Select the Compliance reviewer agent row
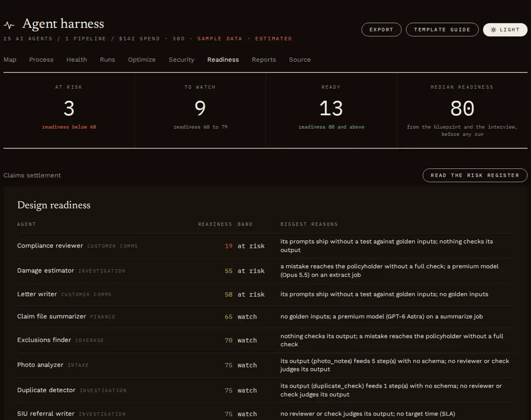The width and height of the screenshot is (531, 420). tap(265, 246)
